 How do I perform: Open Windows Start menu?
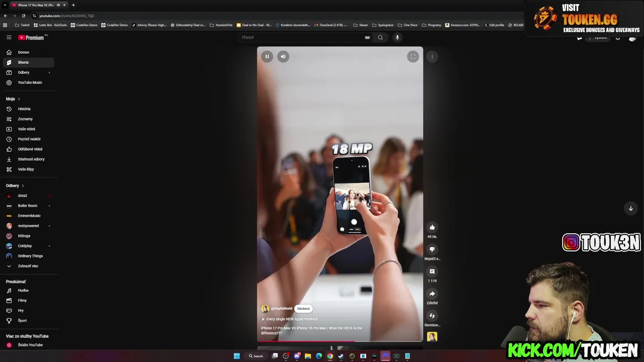tap(236, 356)
